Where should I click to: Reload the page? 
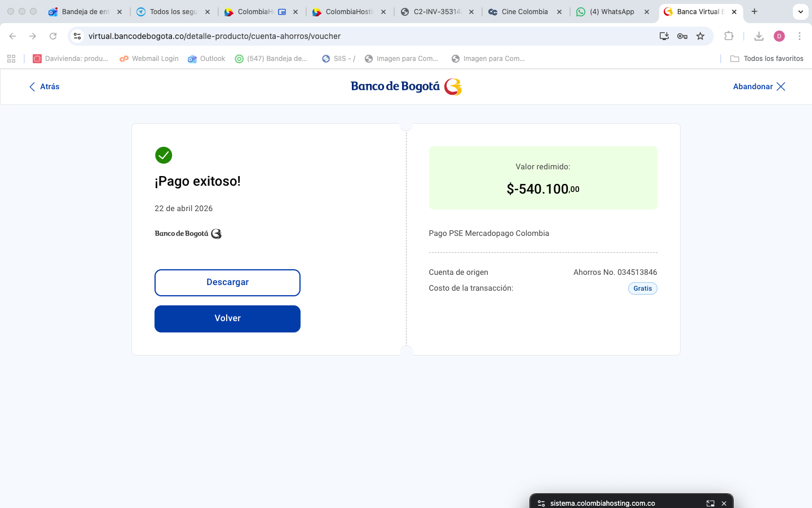click(x=53, y=36)
